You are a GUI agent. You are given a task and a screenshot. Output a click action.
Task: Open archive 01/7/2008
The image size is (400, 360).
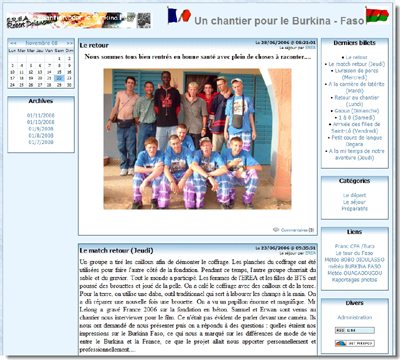(41, 142)
